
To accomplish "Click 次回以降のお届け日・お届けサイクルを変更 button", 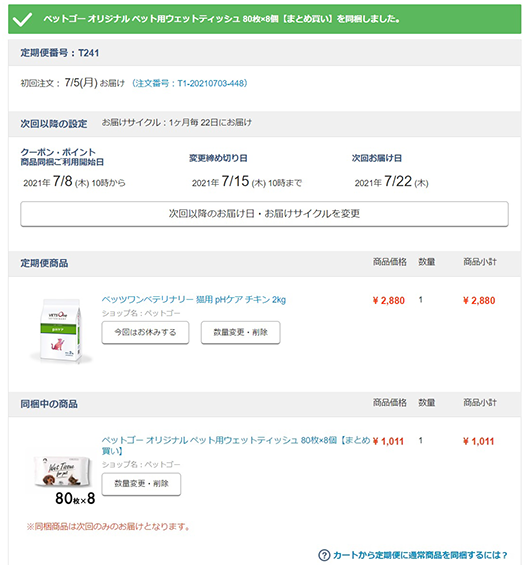I will point(264,214).
